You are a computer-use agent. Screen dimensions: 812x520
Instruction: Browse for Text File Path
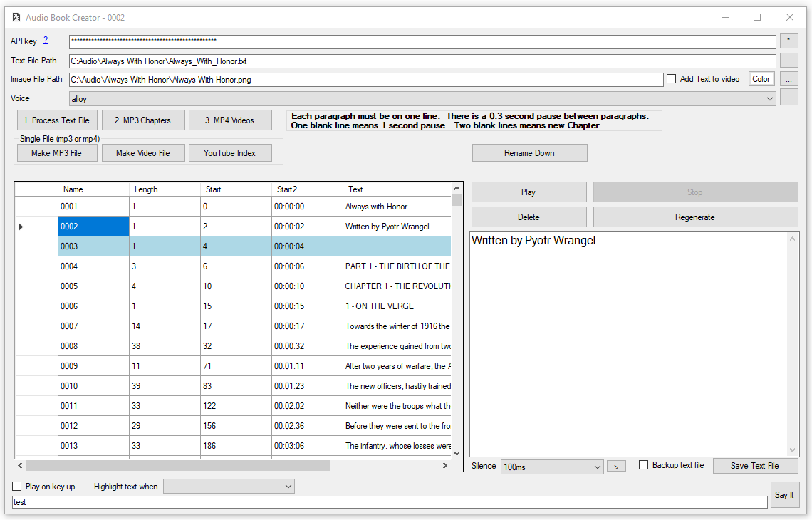[x=788, y=61]
